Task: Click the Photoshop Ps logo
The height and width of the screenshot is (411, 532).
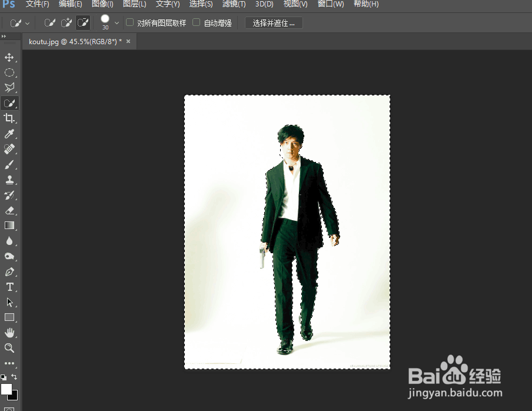Action: (x=8, y=4)
